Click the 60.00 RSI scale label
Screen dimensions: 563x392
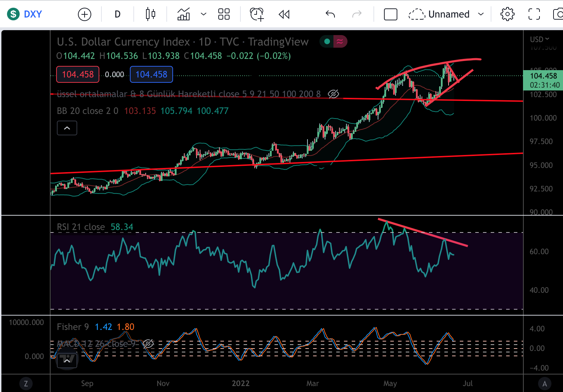pyautogui.click(x=539, y=251)
